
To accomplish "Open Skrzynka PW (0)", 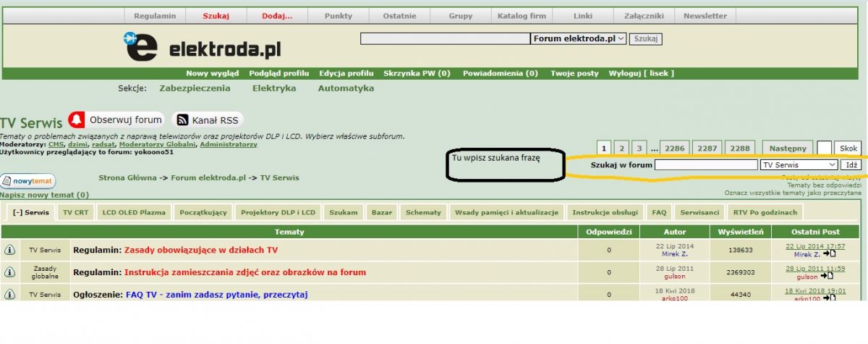I will pyautogui.click(x=417, y=73).
